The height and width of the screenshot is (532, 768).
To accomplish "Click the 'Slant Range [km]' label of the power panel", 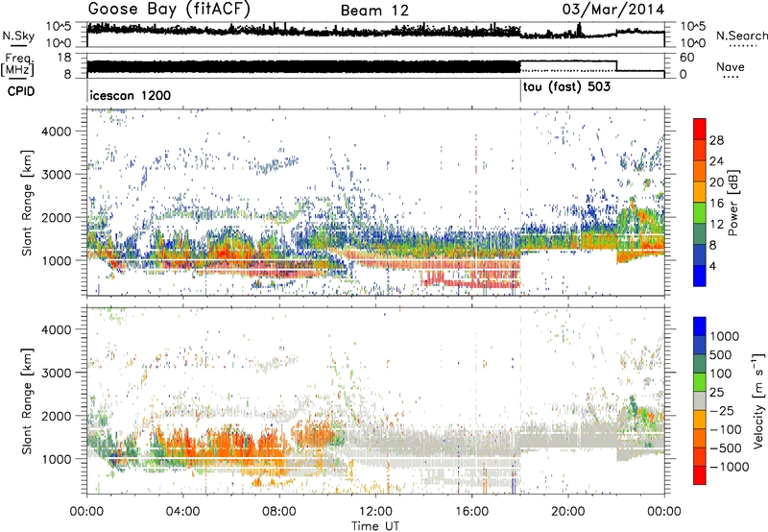I will coord(27,203).
